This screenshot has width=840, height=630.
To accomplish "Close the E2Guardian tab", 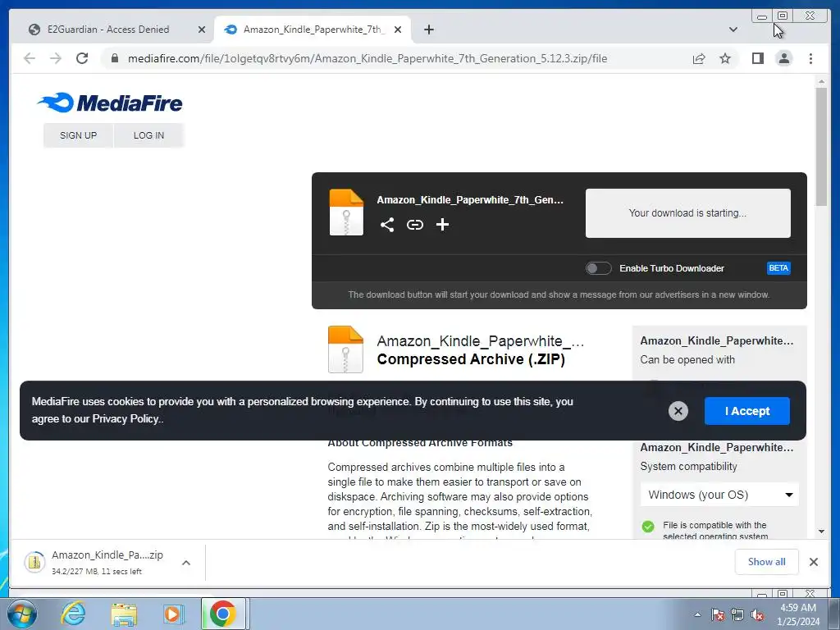I will tap(202, 30).
